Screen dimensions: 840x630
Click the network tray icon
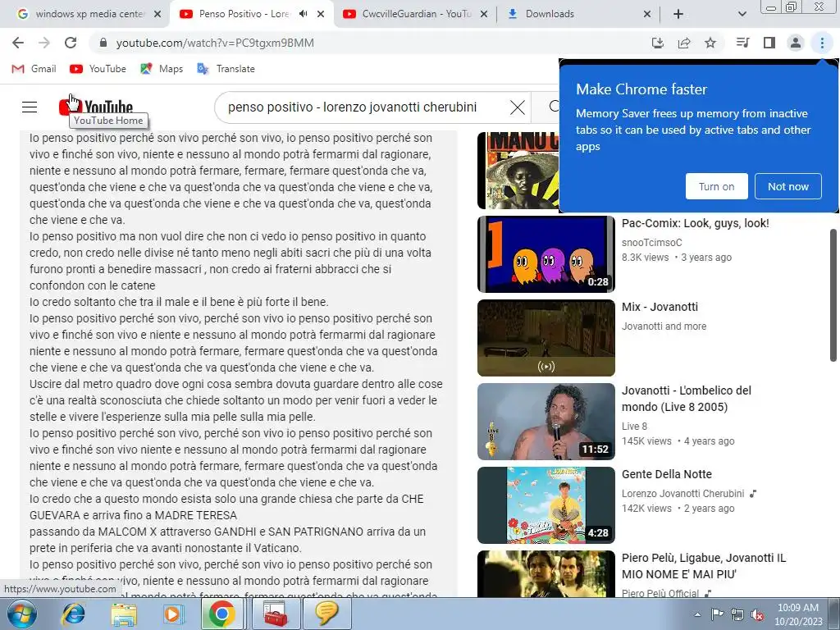click(737, 615)
